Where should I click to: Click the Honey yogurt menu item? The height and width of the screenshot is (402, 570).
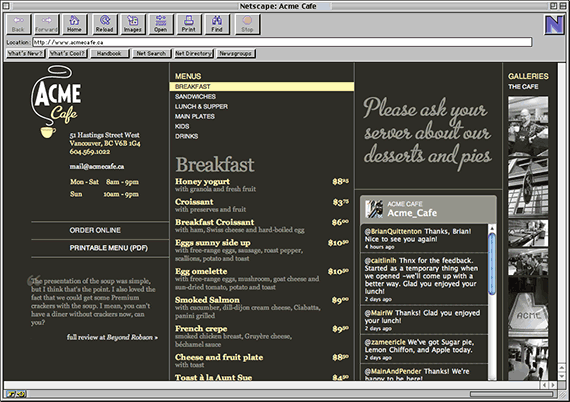click(x=202, y=181)
